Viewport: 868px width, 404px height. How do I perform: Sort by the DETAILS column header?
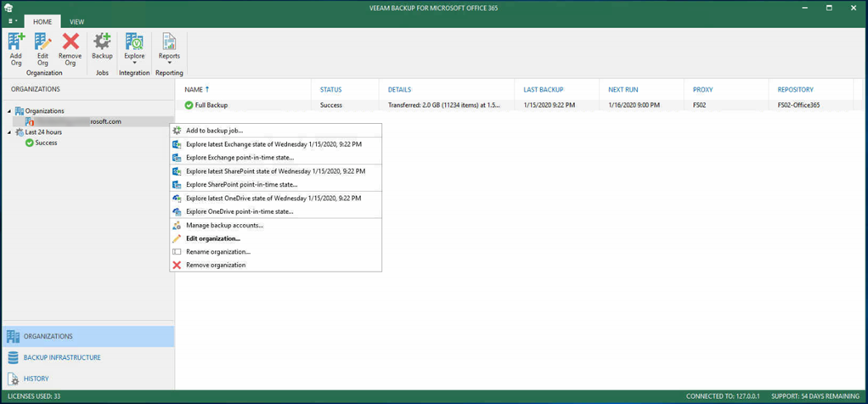tap(448, 89)
